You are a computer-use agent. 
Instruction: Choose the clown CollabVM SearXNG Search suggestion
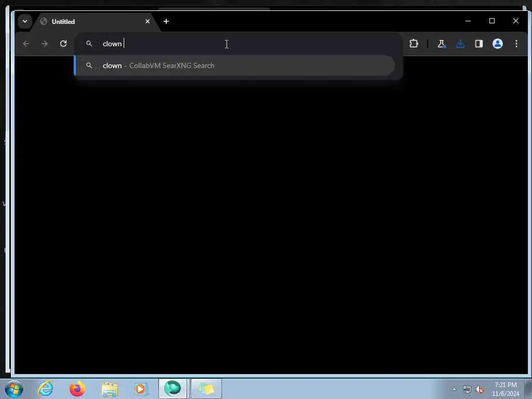coord(234,65)
